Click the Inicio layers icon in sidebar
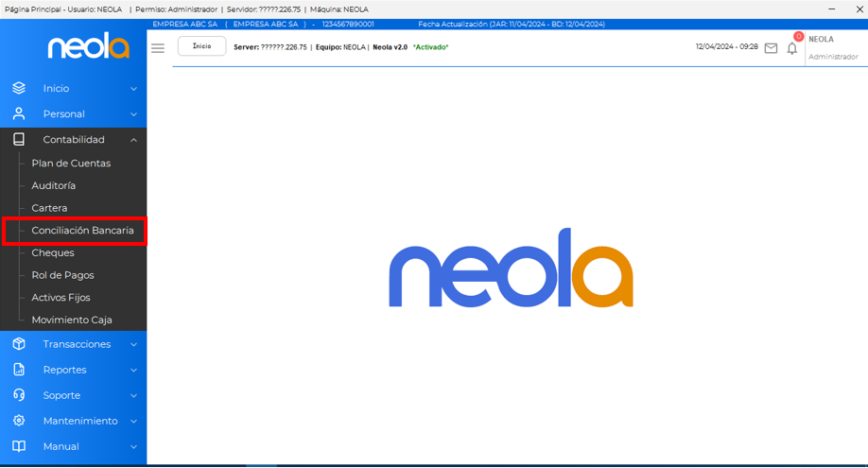 (x=19, y=88)
